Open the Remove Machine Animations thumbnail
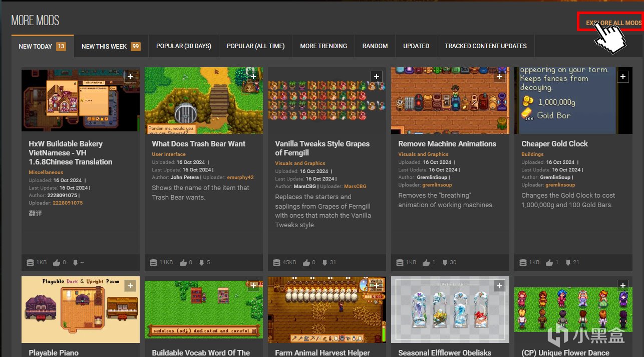Image resolution: width=644 pixels, height=357 pixels. (450, 100)
